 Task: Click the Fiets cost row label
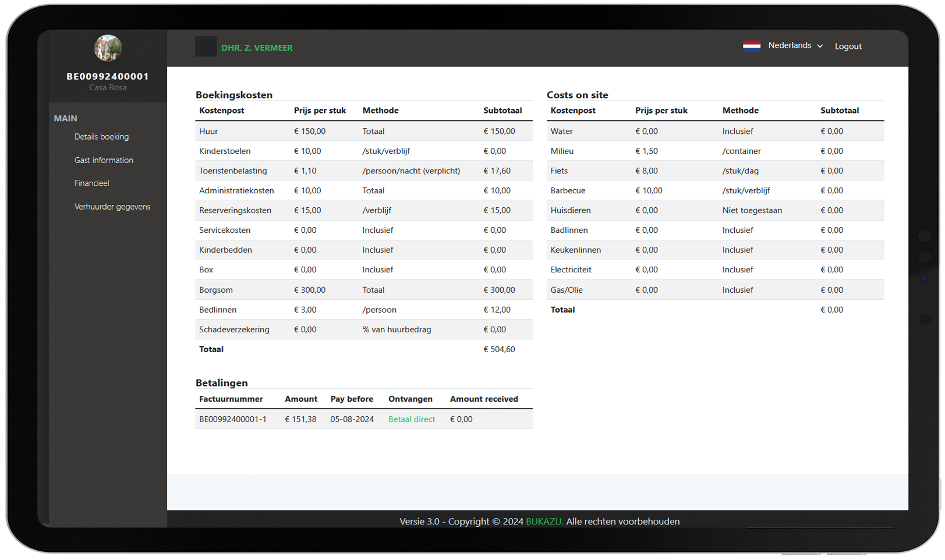559,171
